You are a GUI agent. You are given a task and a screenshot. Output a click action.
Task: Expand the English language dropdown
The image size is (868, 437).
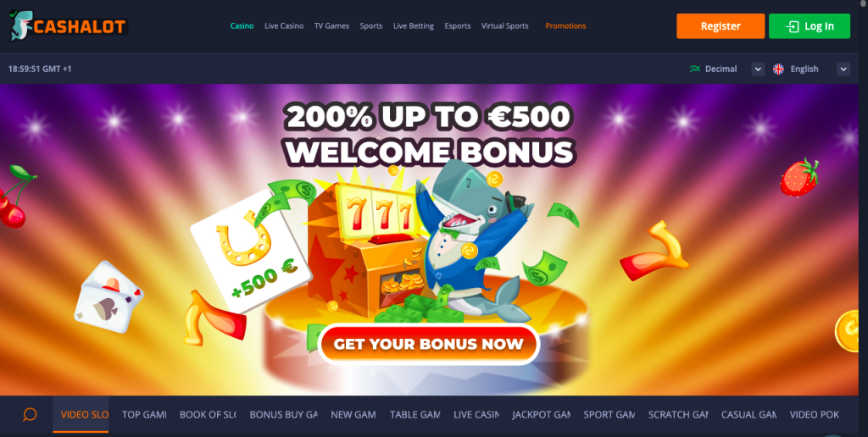(843, 69)
